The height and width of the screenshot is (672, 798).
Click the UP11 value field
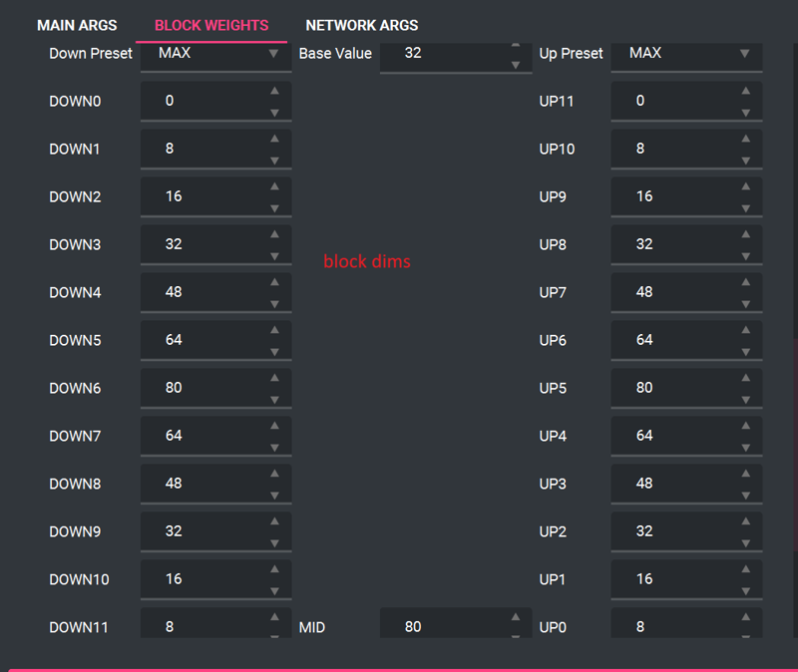coord(686,102)
